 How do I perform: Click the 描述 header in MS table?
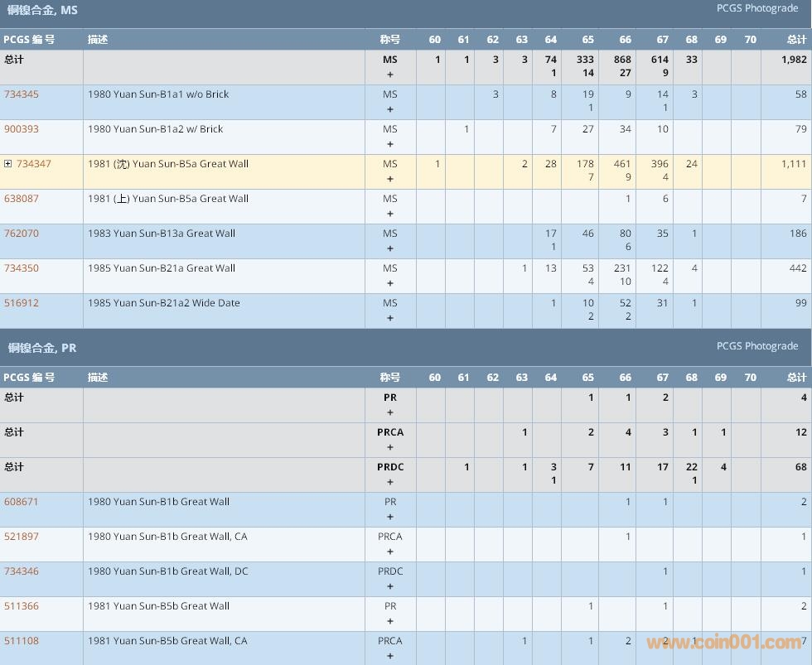point(98,40)
